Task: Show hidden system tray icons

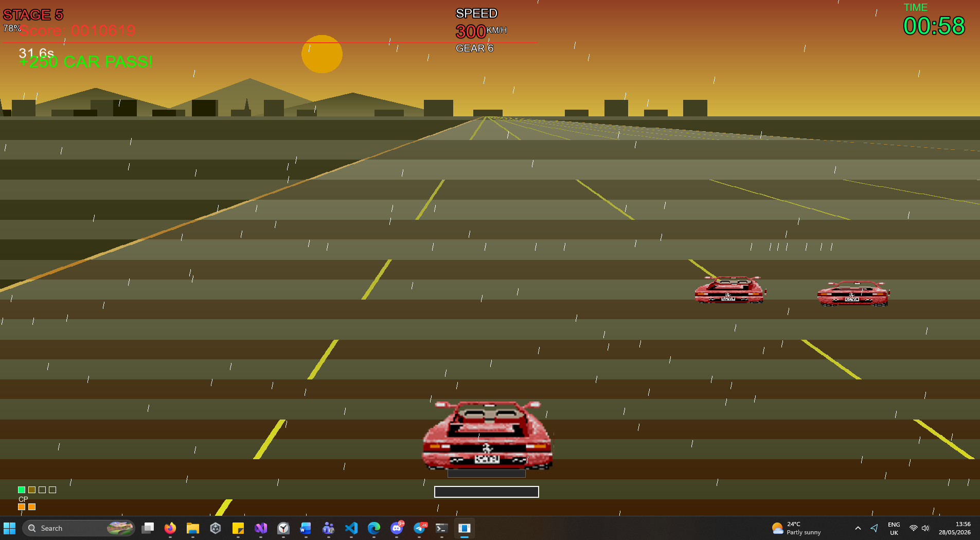Action: coord(858,528)
